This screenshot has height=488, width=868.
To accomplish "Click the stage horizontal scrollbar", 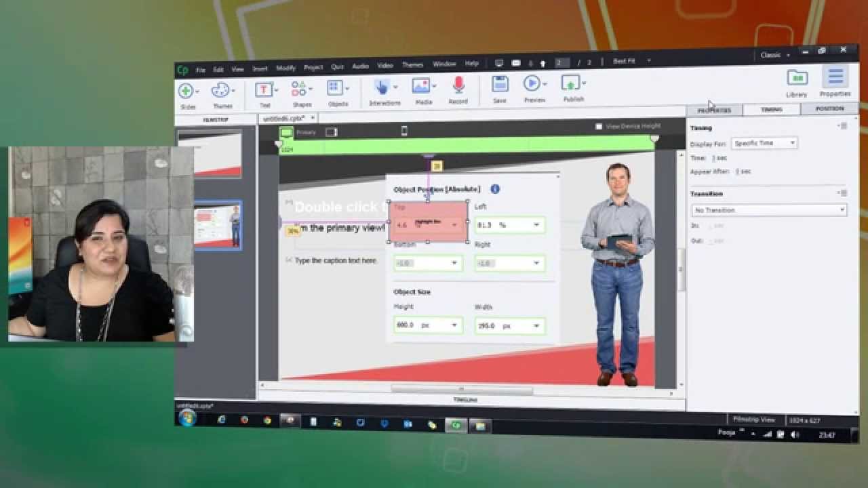I will point(462,390).
